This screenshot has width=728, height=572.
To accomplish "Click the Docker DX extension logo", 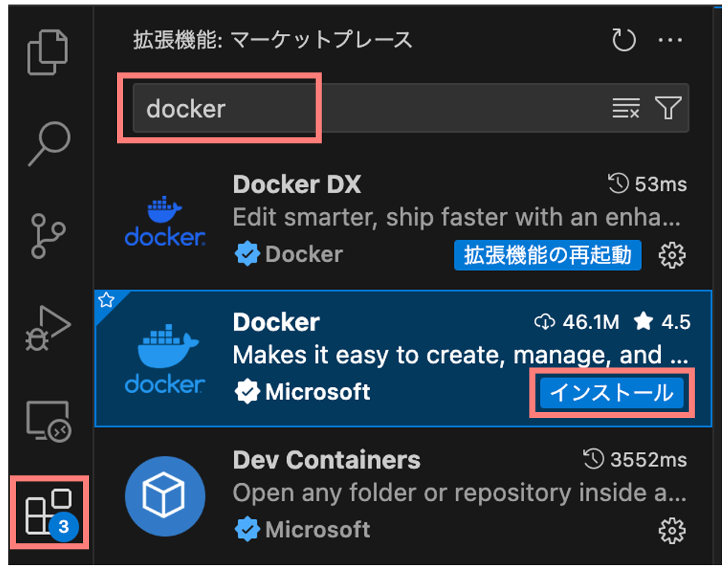I will [x=165, y=219].
